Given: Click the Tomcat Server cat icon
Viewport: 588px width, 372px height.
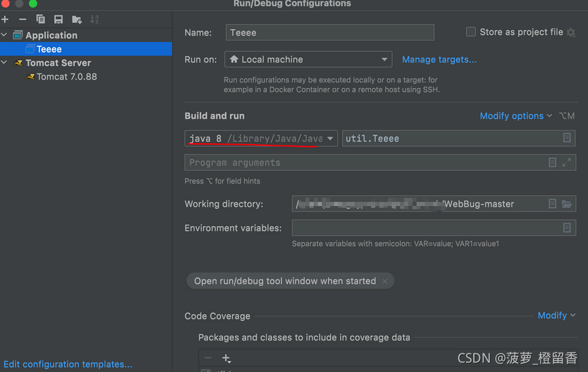Looking at the screenshot, I should click(x=18, y=63).
